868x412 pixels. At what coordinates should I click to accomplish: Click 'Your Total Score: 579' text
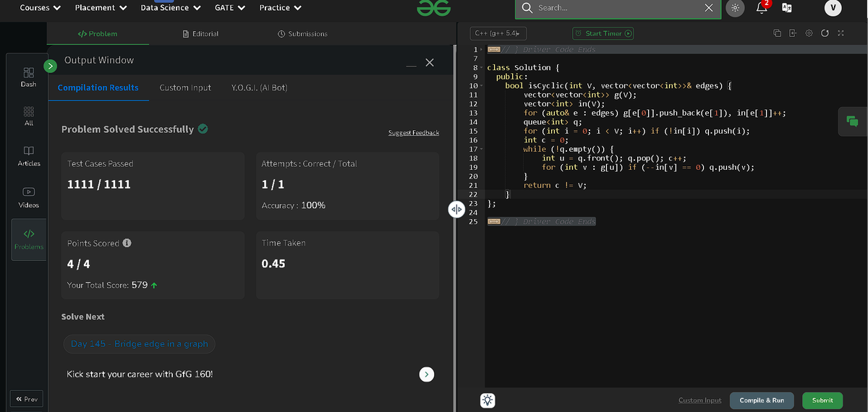point(112,285)
